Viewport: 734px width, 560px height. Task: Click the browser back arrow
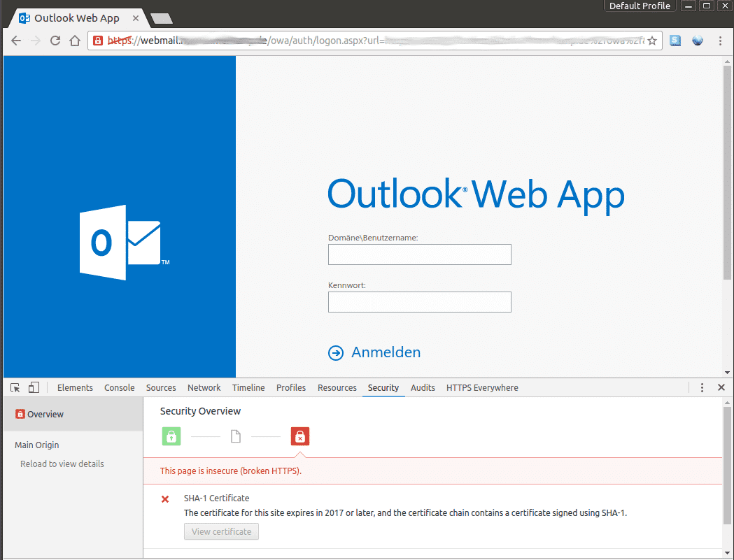coord(16,41)
